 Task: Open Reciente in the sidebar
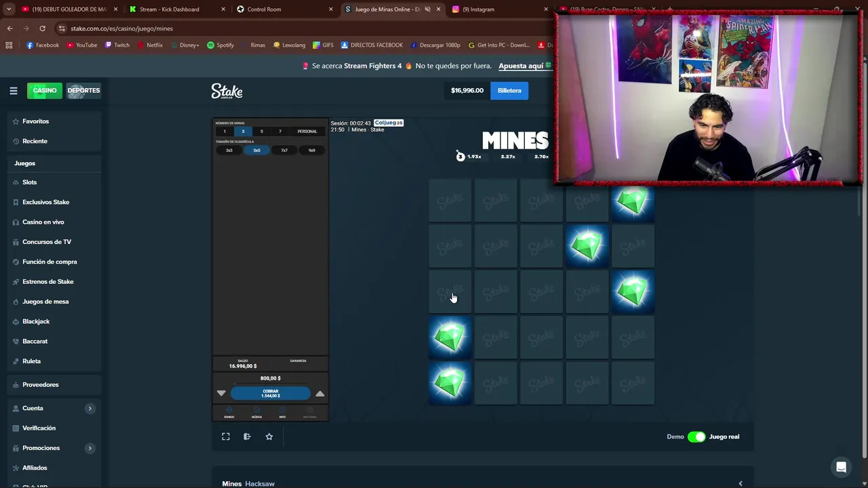pyautogui.click(x=54, y=141)
